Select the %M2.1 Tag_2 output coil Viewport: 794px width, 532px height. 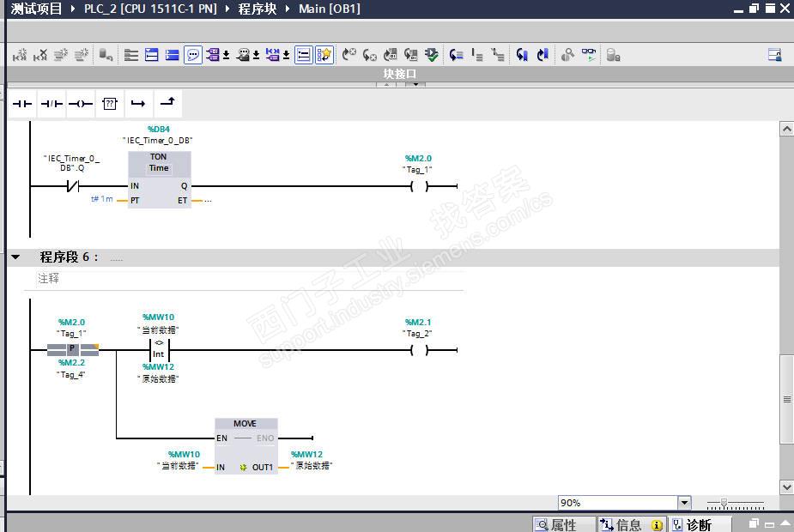419,350
